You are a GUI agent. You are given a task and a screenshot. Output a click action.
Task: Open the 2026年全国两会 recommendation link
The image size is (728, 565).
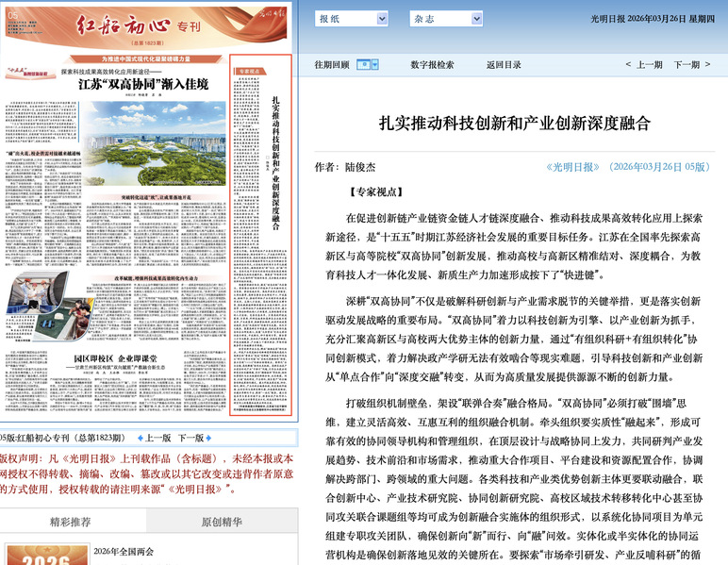124,552
